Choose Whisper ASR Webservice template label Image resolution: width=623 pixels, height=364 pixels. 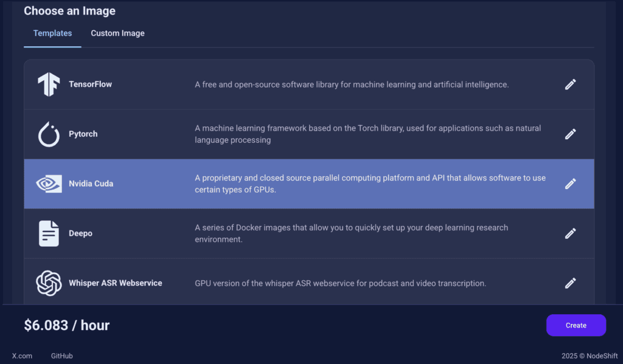[x=115, y=283]
